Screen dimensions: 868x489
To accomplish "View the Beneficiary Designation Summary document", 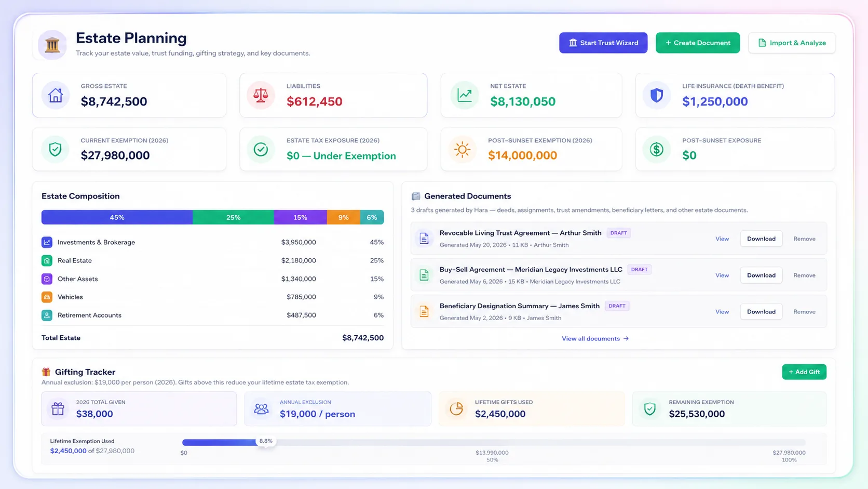I will click(722, 312).
